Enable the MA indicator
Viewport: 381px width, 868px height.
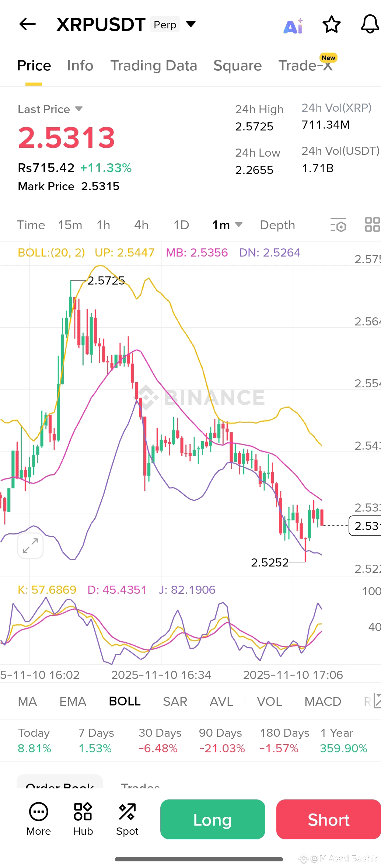(27, 701)
